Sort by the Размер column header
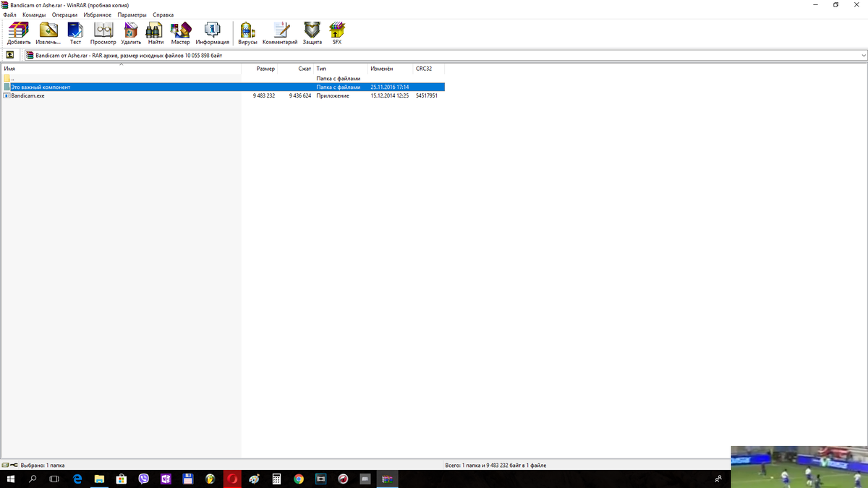Viewport: 868px width, 488px height. (259, 69)
